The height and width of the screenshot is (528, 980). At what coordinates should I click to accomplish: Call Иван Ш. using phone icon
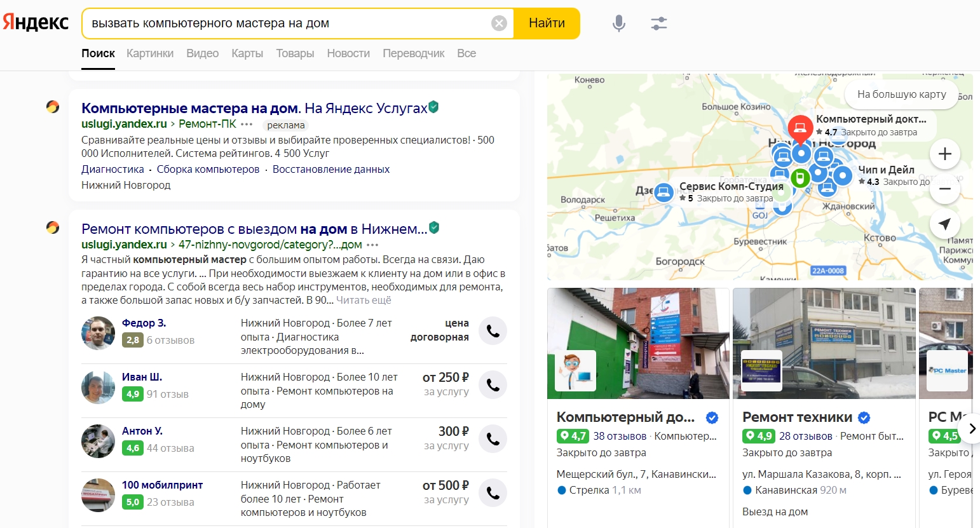tap(493, 384)
